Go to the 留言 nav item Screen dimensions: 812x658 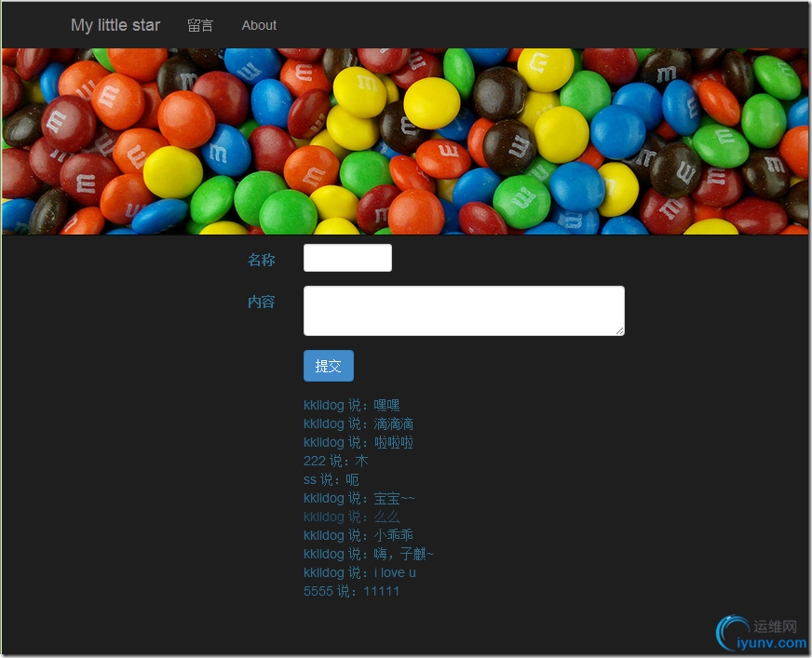click(200, 25)
